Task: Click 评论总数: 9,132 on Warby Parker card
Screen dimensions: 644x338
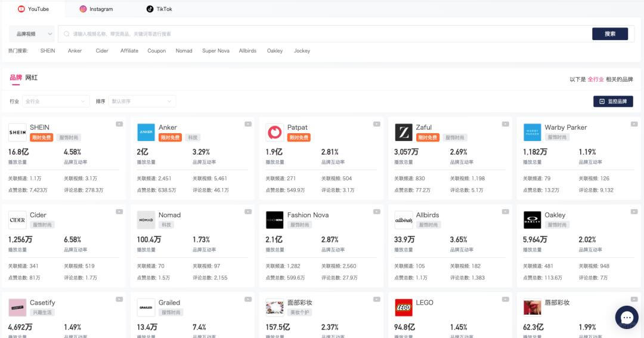Action: pos(596,190)
